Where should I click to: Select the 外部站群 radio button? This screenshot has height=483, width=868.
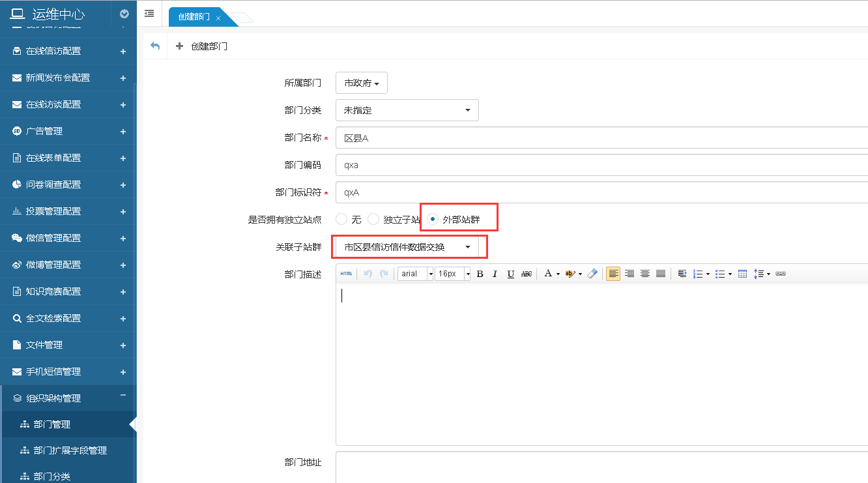[433, 220]
